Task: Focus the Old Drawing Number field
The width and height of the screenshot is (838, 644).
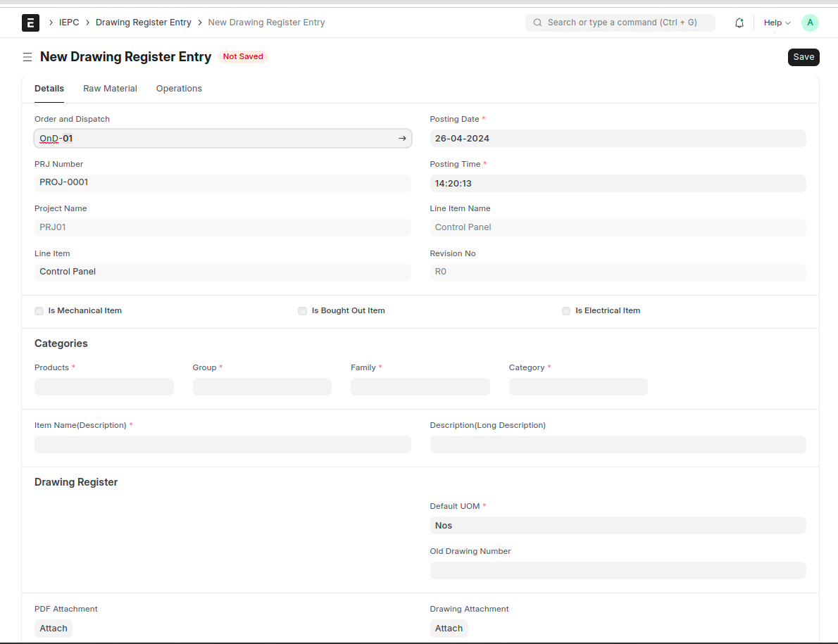Action: point(618,571)
